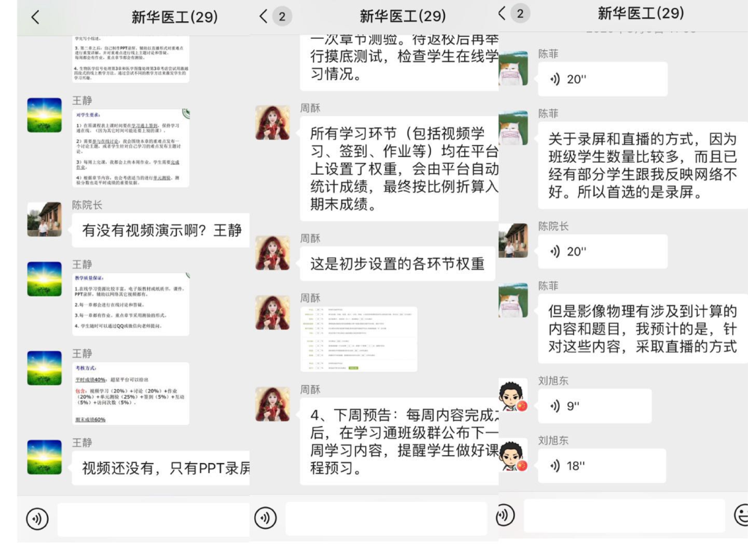Tap 陈院长's avatar beside the 有没有视频演示啊 message
This screenshot has width=748, height=560.
pos(44,219)
